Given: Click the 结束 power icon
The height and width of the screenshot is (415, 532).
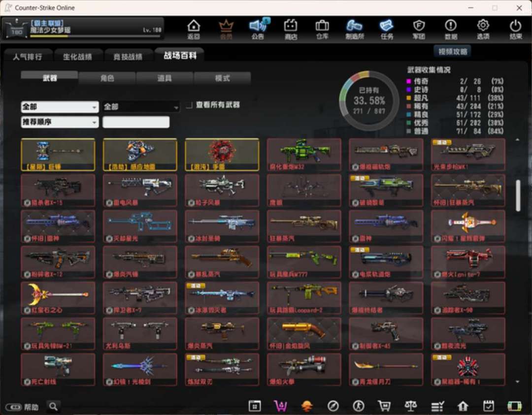Looking at the screenshot, I should (515, 29).
